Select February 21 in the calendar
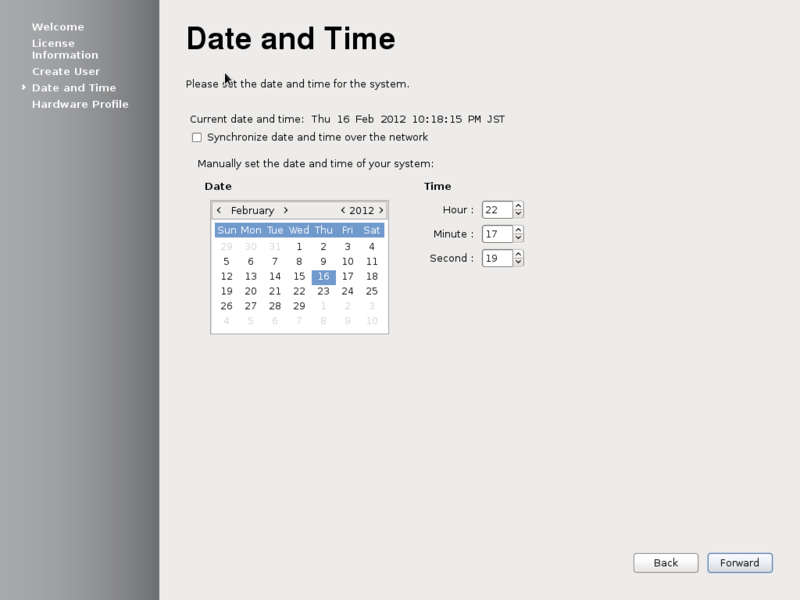 point(275,291)
